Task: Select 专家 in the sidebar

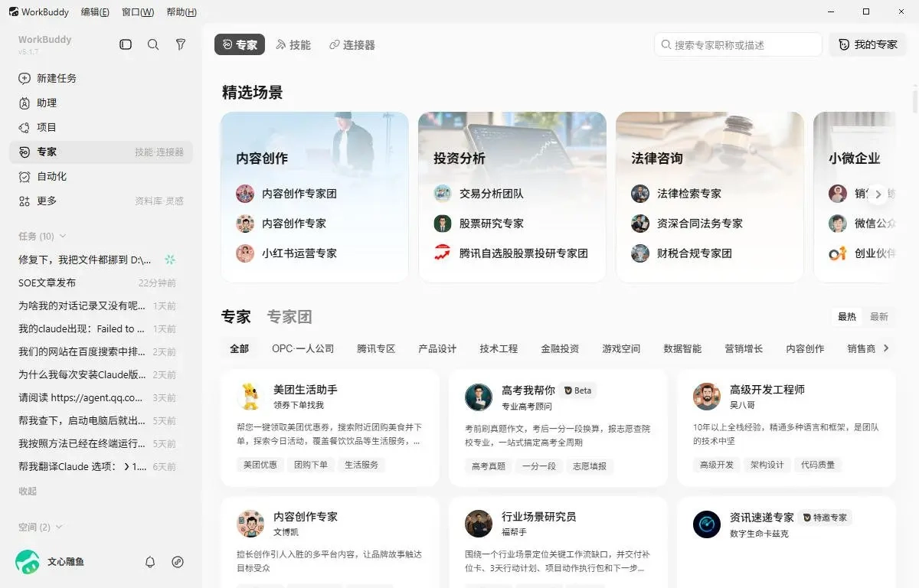Action: pyautogui.click(x=100, y=152)
